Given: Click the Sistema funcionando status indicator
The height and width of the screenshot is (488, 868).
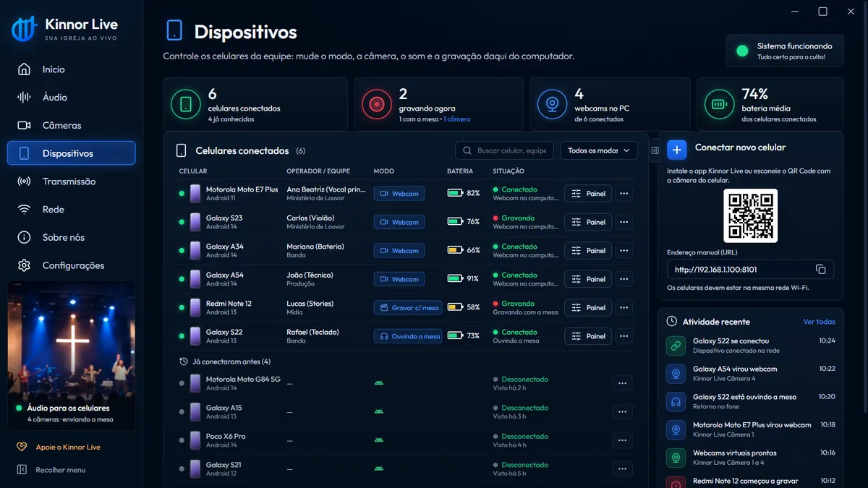Looking at the screenshot, I should click(x=784, y=51).
